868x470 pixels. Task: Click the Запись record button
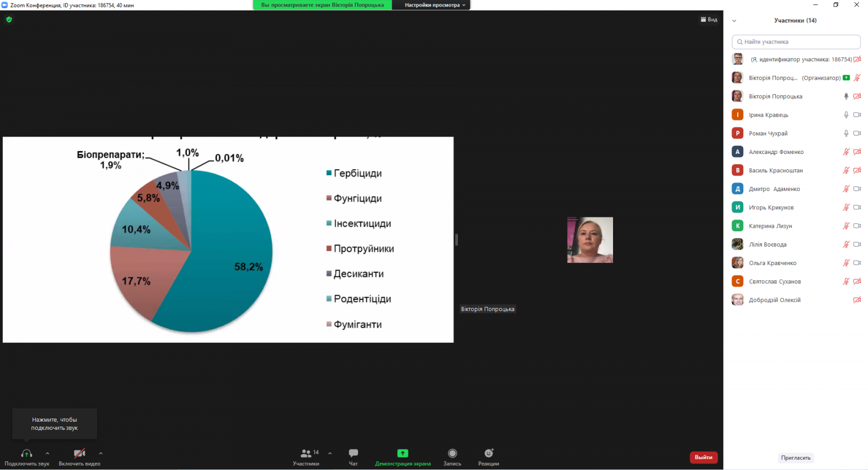(x=452, y=456)
